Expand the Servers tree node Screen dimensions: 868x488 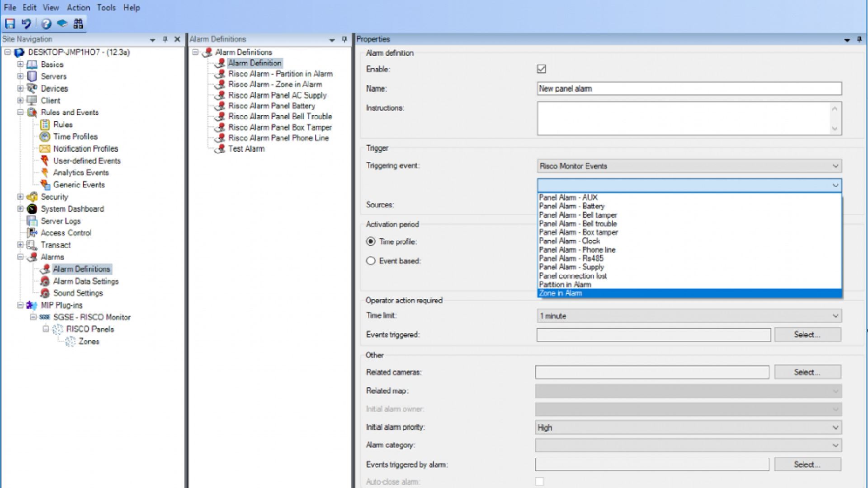pyautogui.click(x=20, y=76)
